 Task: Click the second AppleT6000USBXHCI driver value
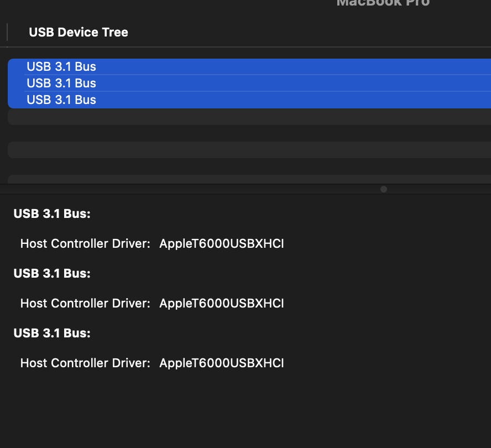[221, 303]
